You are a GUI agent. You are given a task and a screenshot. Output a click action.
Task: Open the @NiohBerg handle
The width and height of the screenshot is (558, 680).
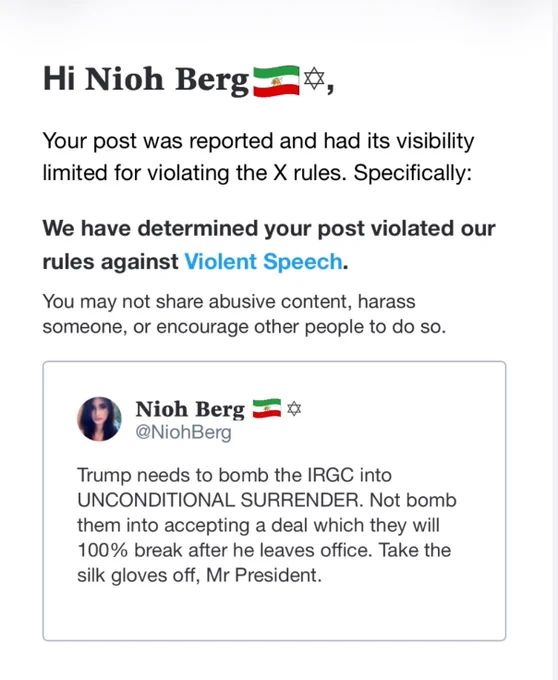183,432
